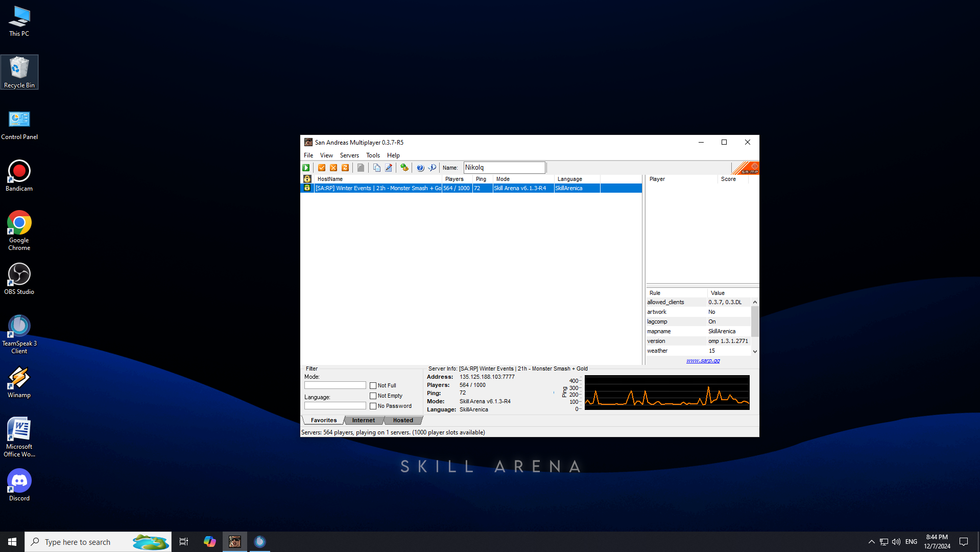Click the Windows Start button

(12, 542)
